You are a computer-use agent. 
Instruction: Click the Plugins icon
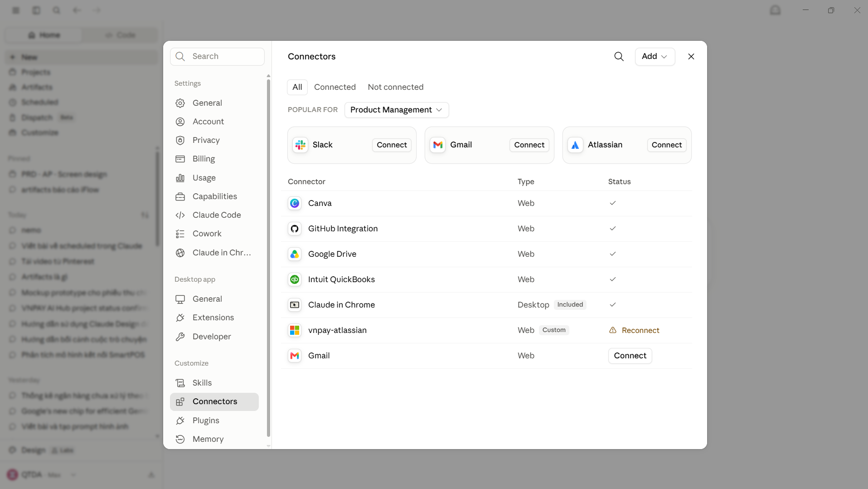[x=180, y=421]
